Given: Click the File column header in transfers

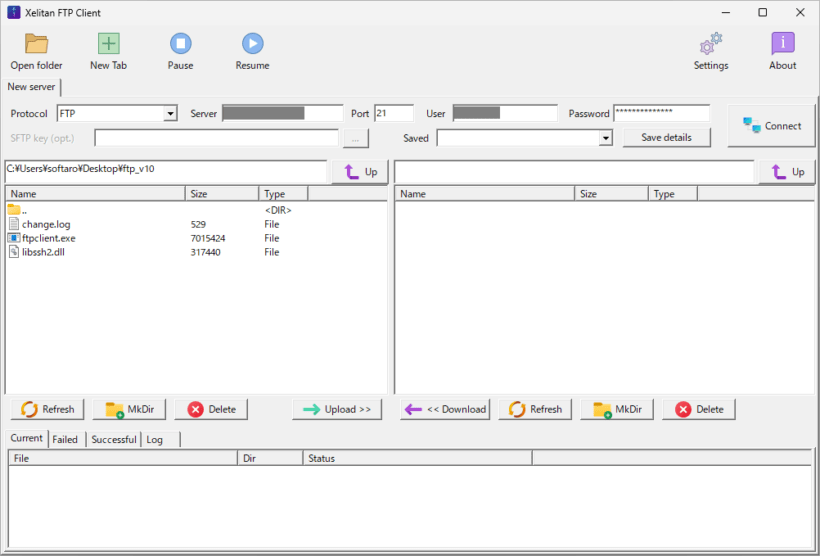Looking at the screenshot, I should tap(123, 459).
